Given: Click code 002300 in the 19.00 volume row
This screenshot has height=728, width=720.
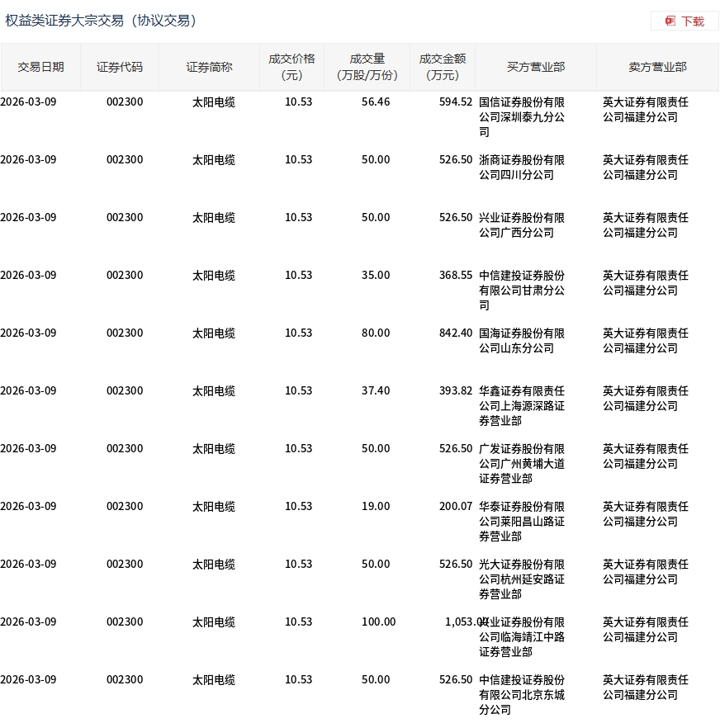Looking at the screenshot, I should [x=125, y=507].
